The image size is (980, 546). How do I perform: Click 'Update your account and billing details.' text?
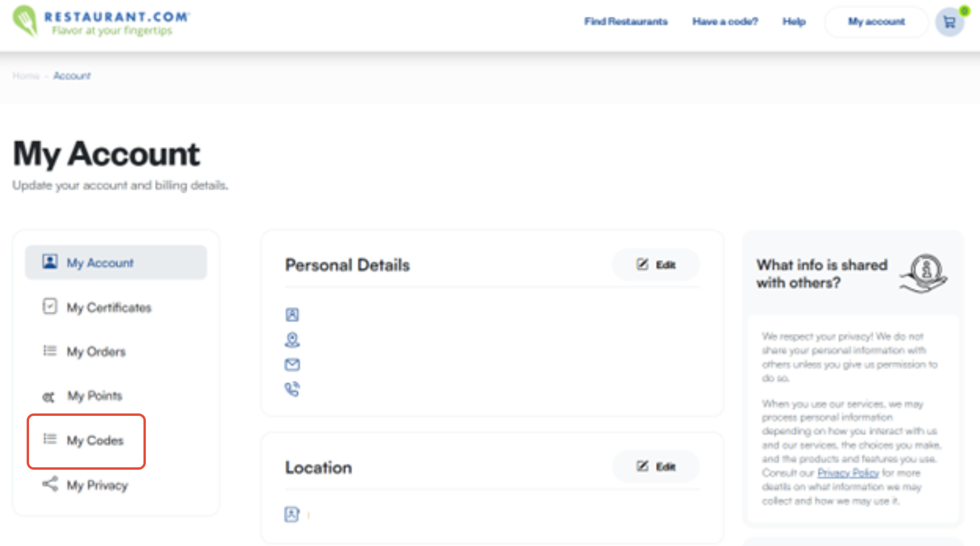(x=120, y=185)
